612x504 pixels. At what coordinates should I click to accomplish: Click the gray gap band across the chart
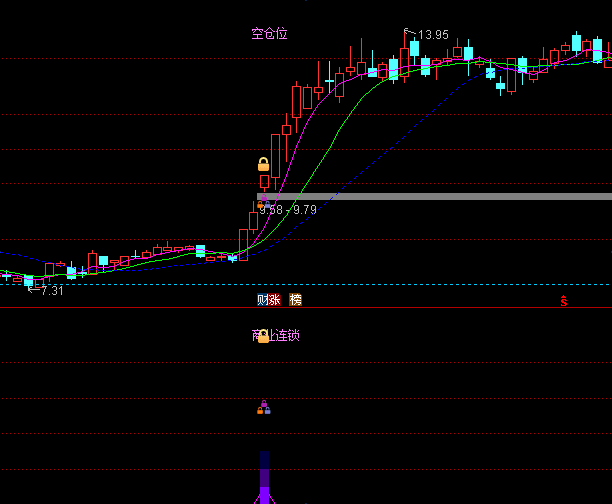[434, 196]
